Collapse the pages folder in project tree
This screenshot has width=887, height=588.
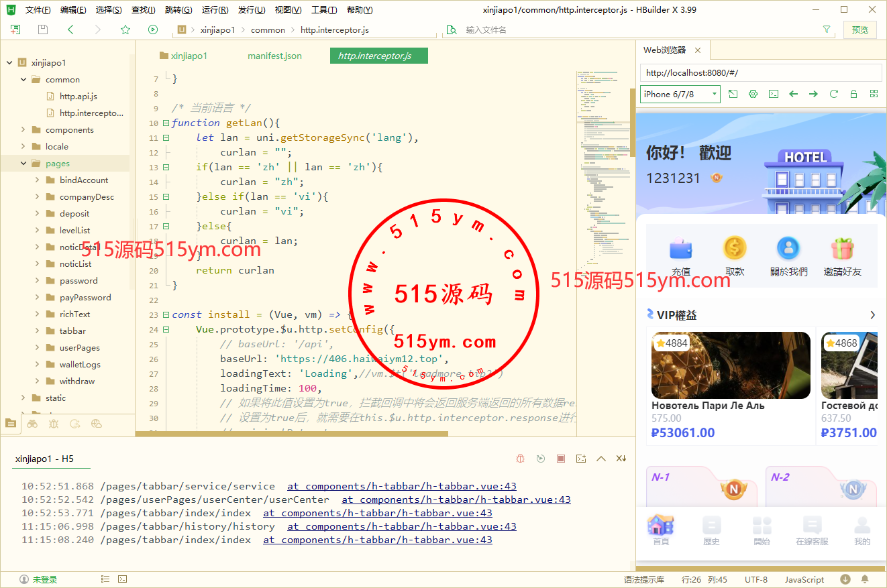(23, 164)
